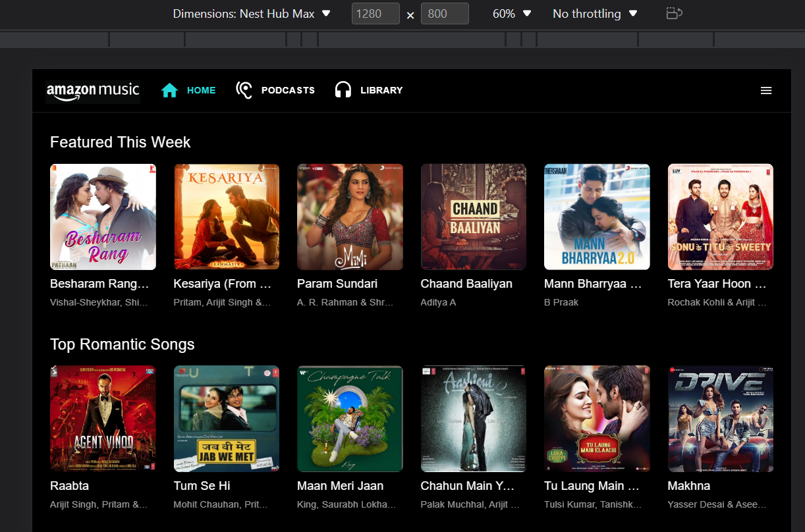Click the Maan Meri Jaan song title

click(x=340, y=486)
